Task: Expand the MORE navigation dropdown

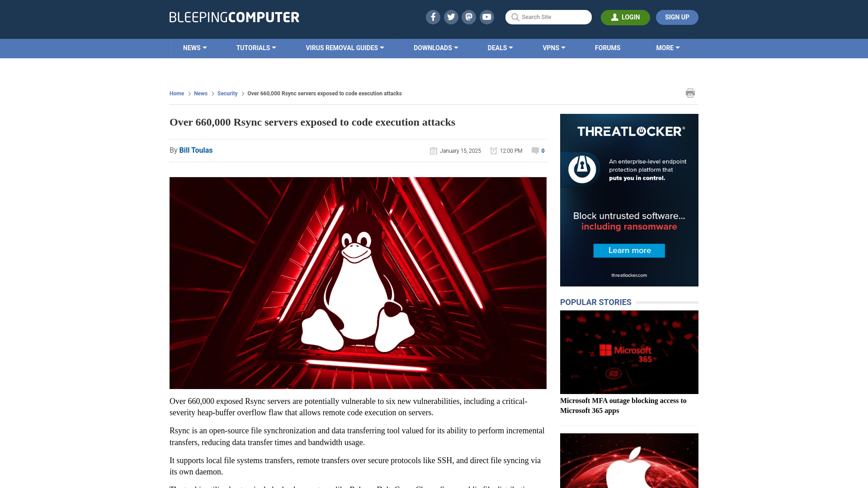Action: [668, 47]
